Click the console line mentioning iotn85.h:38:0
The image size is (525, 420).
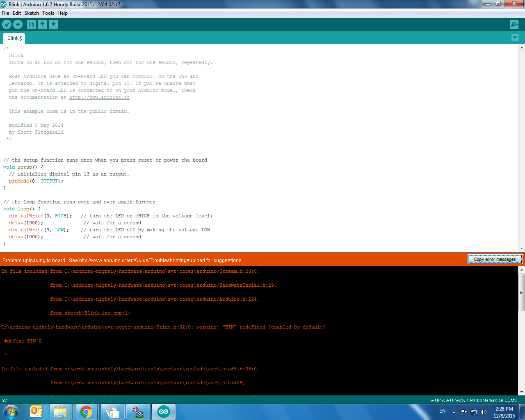[130, 369]
